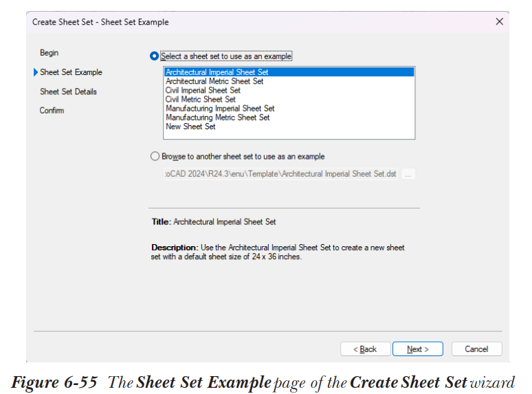Select Architectural Imperial Sheet Set in list

(289, 72)
